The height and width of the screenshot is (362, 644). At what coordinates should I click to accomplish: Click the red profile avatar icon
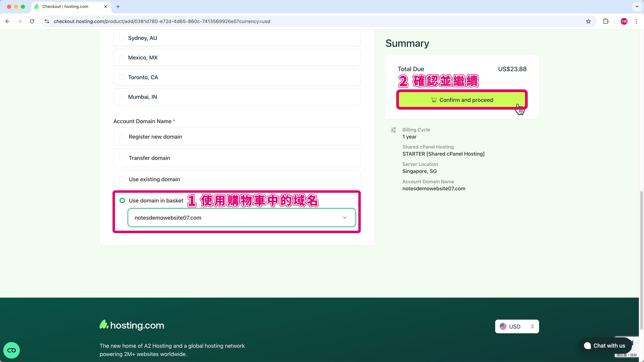click(624, 21)
